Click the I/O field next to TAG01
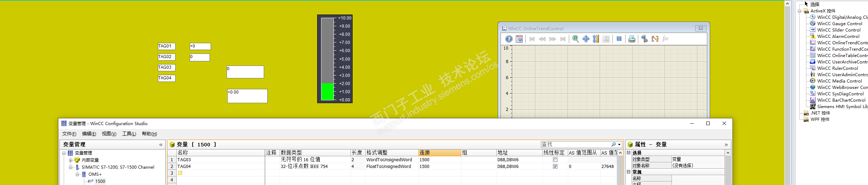 [200, 46]
